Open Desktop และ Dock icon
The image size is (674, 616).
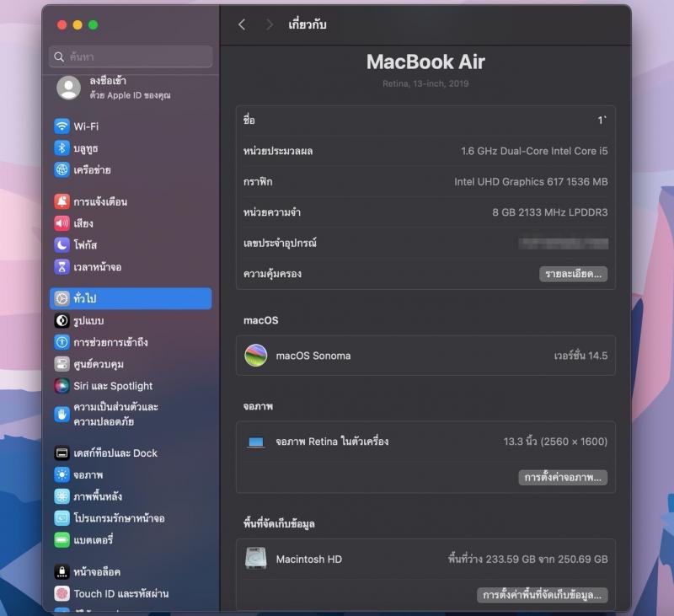62,453
